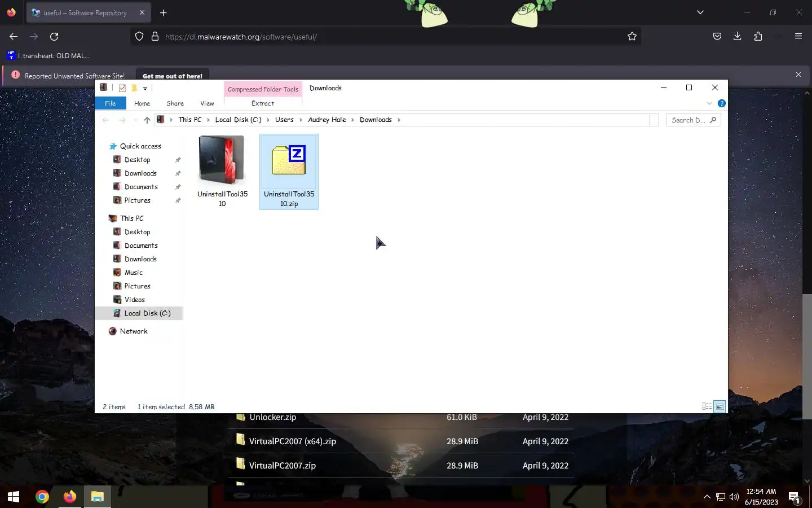Click '1 item selected 8.58 MB' status text
812x508 pixels.
pos(176,407)
